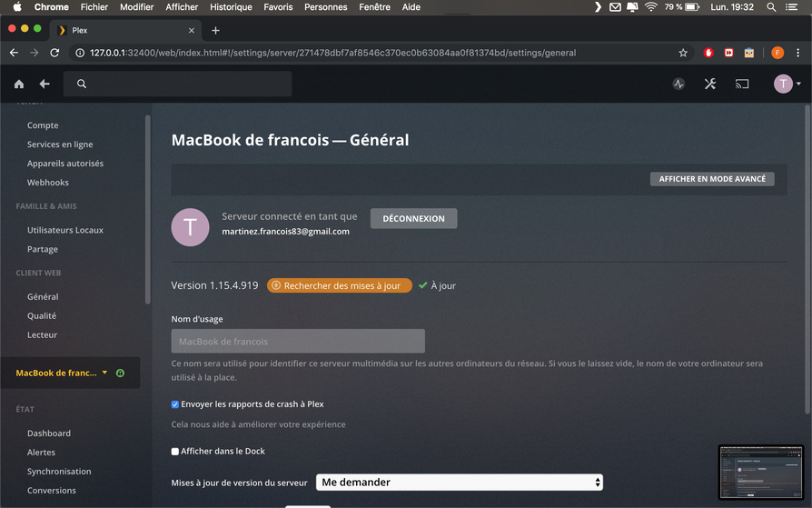812x508 pixels.
Task: Open the user avatar account menu
Action: tap(787, 84)
